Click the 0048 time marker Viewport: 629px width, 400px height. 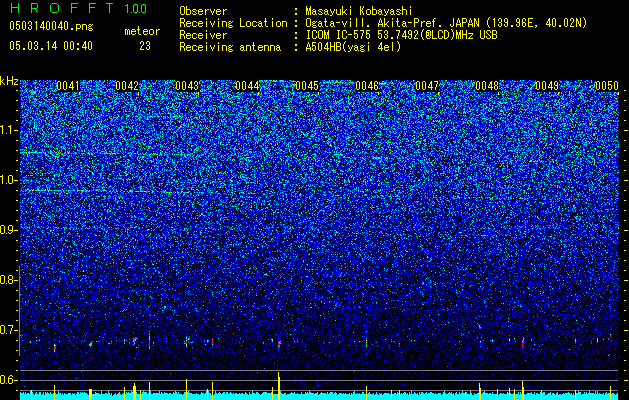tap(487, 86)
